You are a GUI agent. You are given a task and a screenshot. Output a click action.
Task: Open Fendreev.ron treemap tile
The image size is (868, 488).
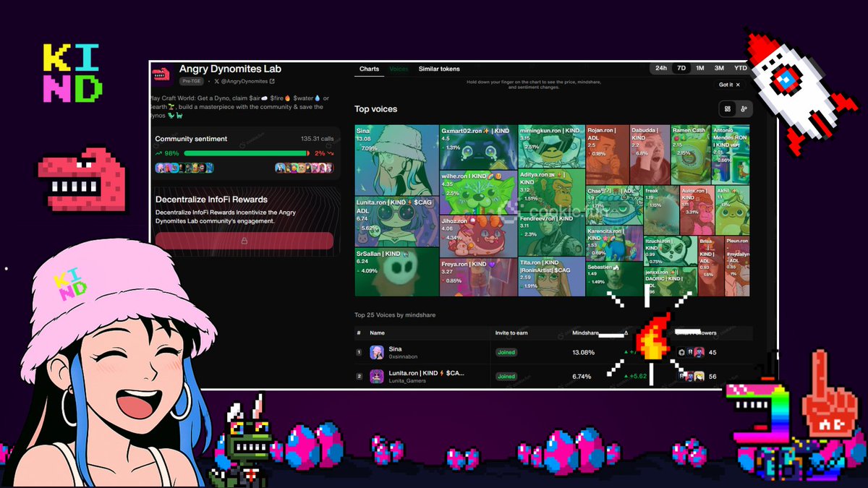click(551, 234)
